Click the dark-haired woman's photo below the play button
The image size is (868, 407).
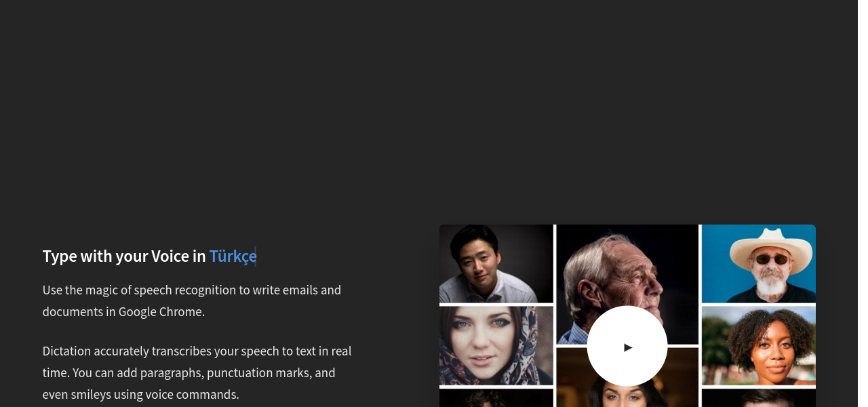627,395
